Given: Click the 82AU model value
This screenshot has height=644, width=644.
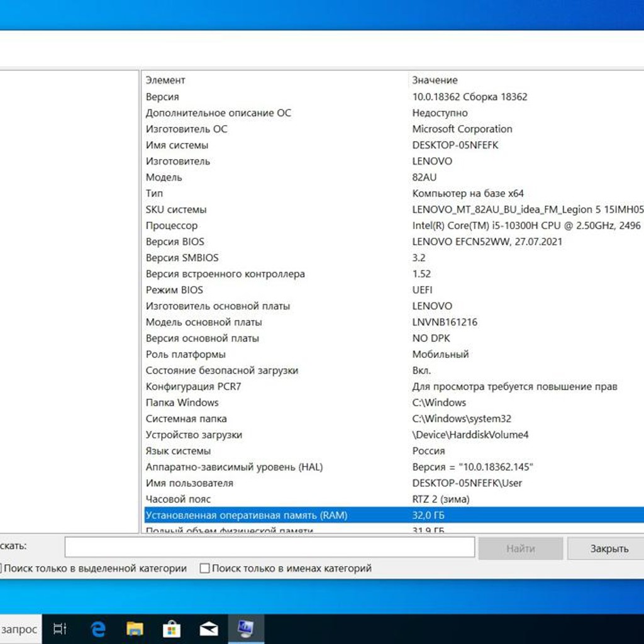Looking at the screenshot, I should click(425, 177).
